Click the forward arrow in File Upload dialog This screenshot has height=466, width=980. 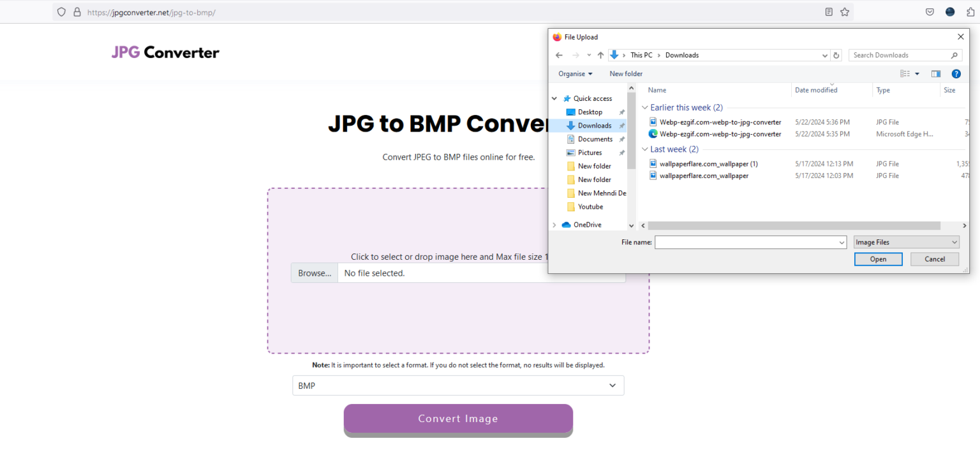[576, 56]
